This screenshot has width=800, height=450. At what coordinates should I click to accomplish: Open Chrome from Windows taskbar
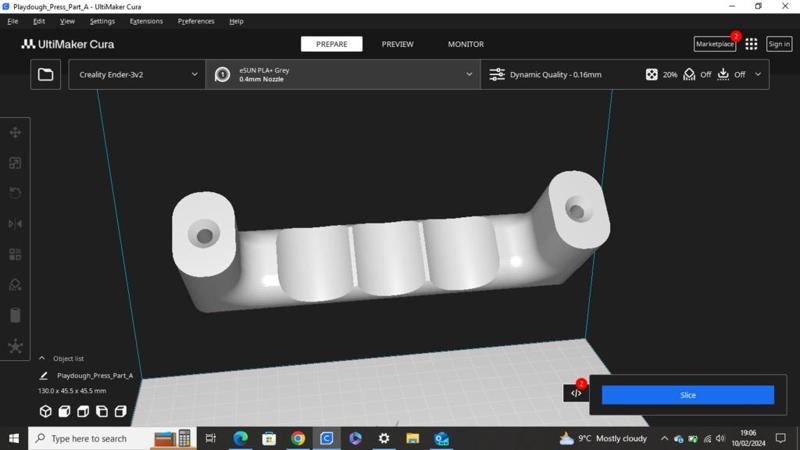pos(298,438)
